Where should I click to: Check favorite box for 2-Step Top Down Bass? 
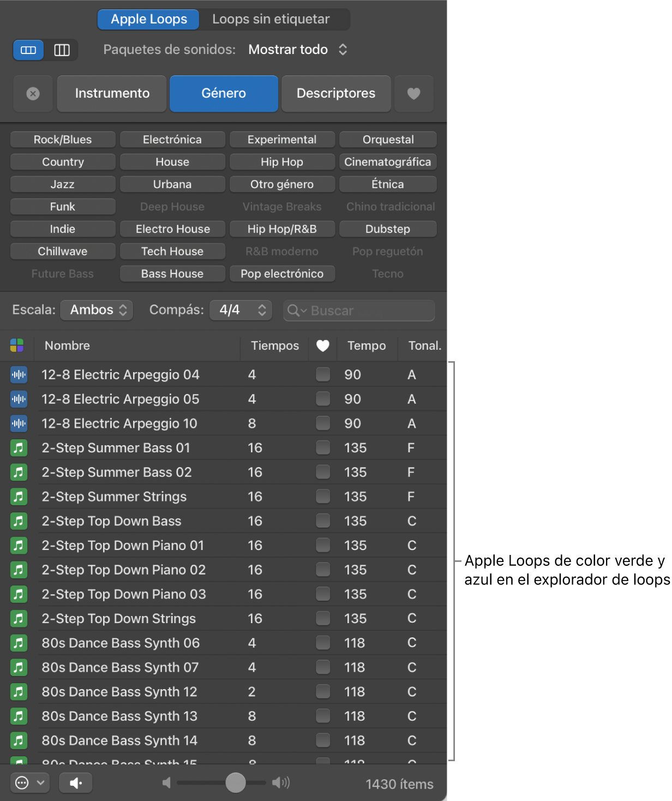323,521
